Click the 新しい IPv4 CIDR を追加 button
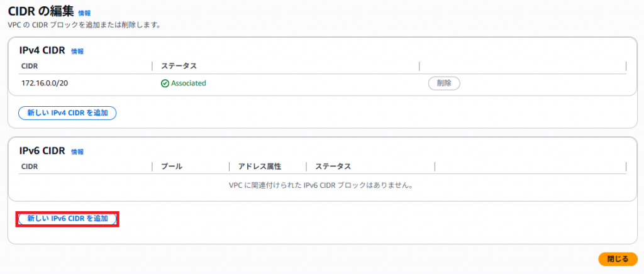 coord(67,112)
